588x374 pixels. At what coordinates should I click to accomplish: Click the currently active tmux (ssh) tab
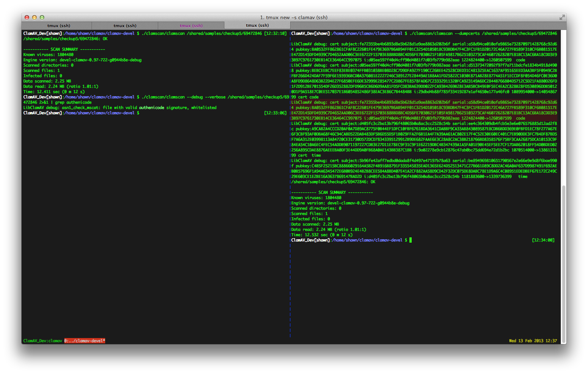point(257,26)
